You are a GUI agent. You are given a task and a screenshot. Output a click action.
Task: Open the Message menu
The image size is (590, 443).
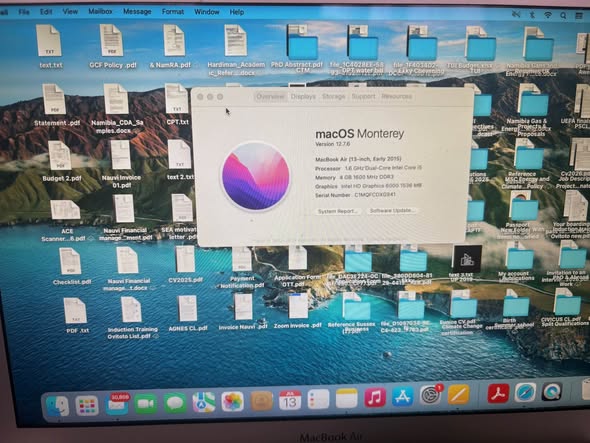point(137,12)
